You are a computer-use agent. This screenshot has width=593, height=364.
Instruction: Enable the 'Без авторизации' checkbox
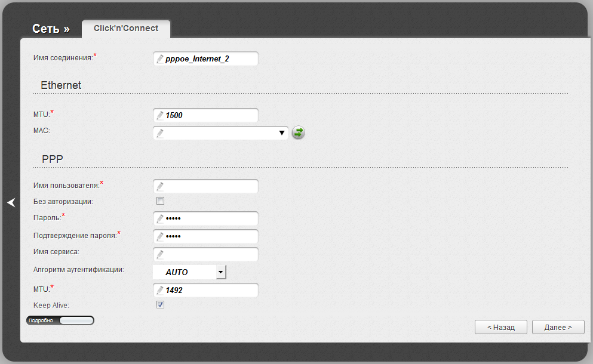160,201
